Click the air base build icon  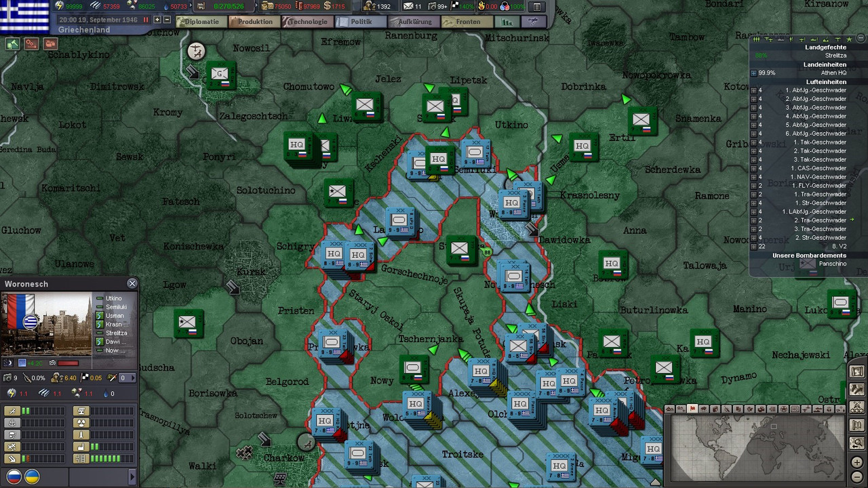coord(12,411)
